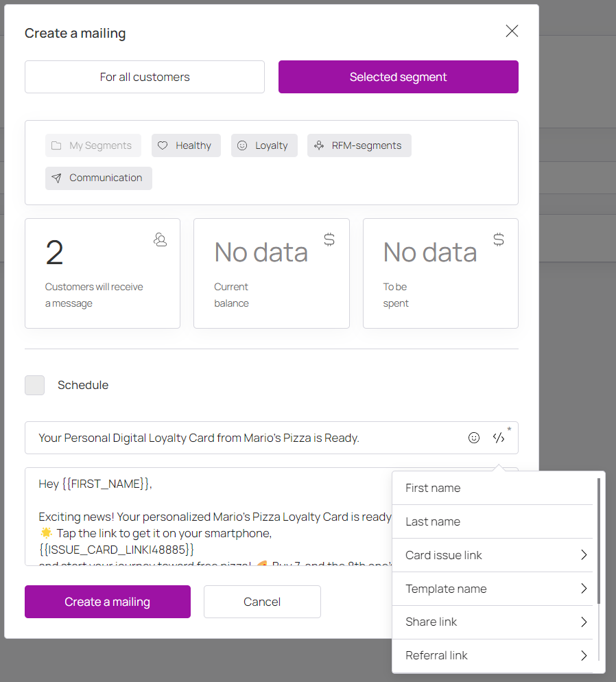Open the My Segments folder chip
The height and width of the screenshot is (682, 616).
point(93,145)
